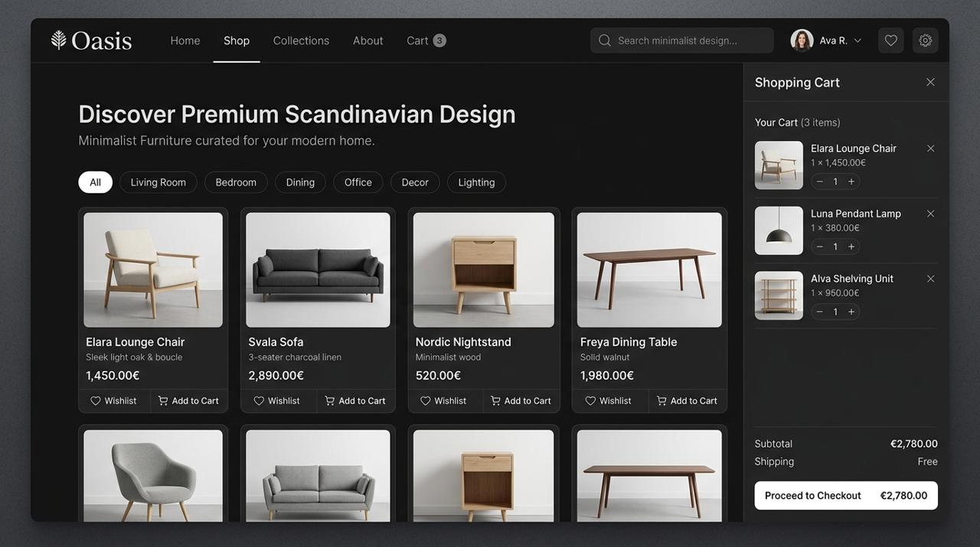980x547 pixels.
Task: Open Cart nav item with badge
Action: (426, 41)
